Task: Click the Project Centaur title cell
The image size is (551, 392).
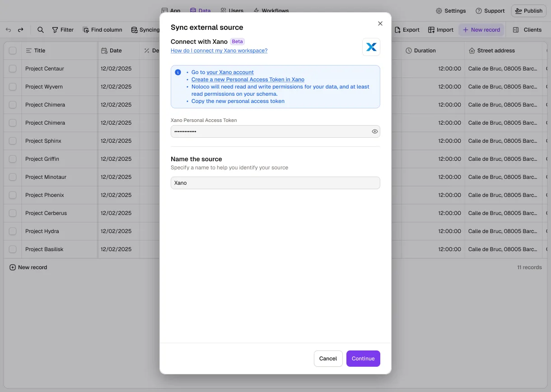Action: point(59,69)
